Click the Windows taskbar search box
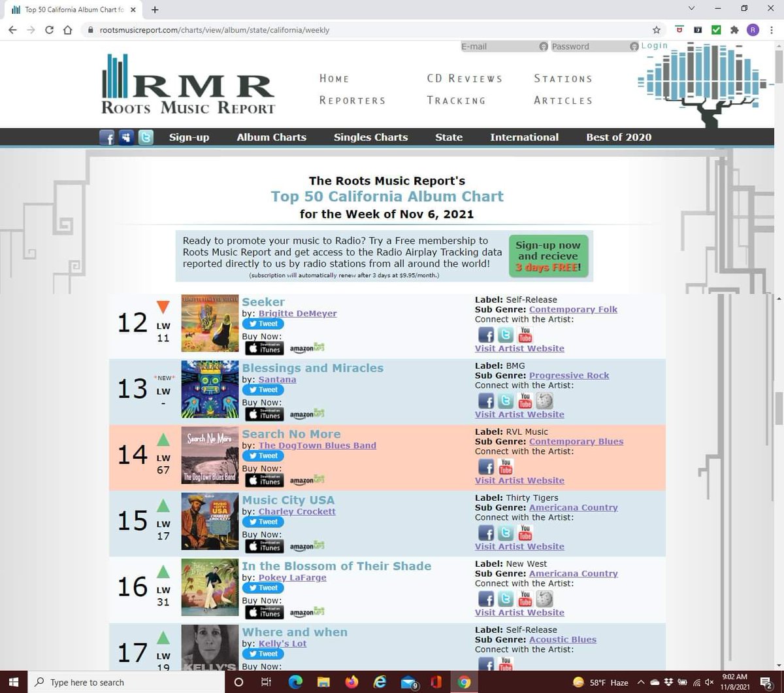784x693 pixels. (127, 682)
